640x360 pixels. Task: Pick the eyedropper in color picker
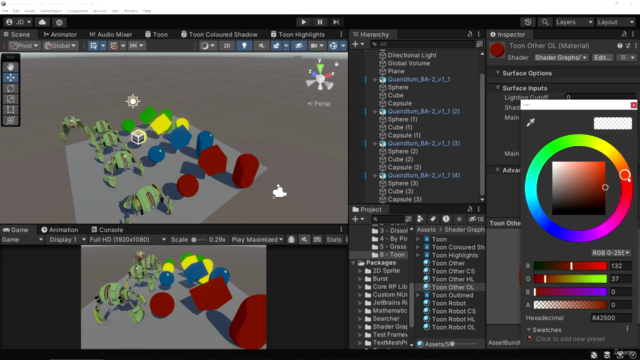(x=531, y=122)
